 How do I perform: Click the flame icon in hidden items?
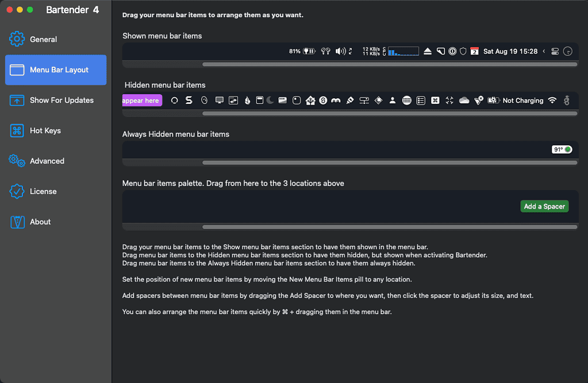(248, 100)
